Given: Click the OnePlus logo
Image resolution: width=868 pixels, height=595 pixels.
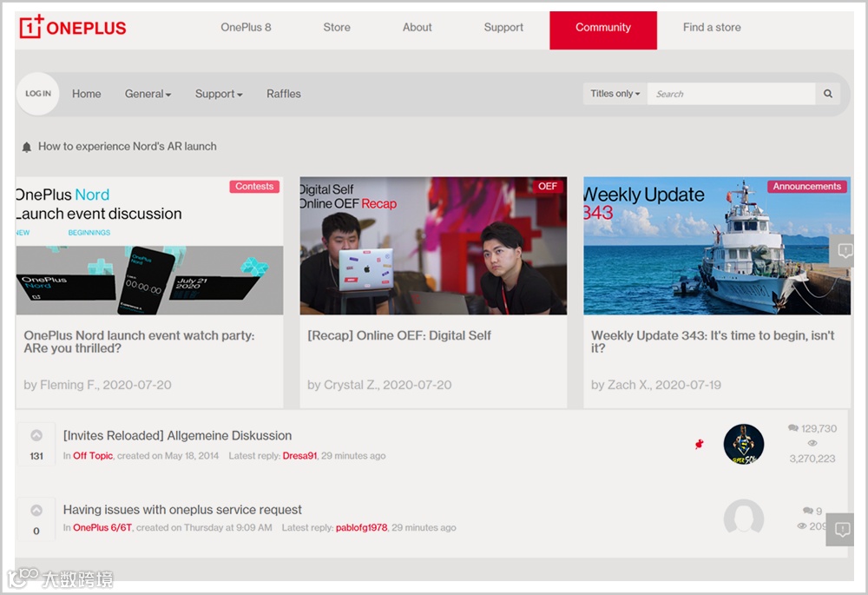Looking at the screenshot, I should (73, 27).
